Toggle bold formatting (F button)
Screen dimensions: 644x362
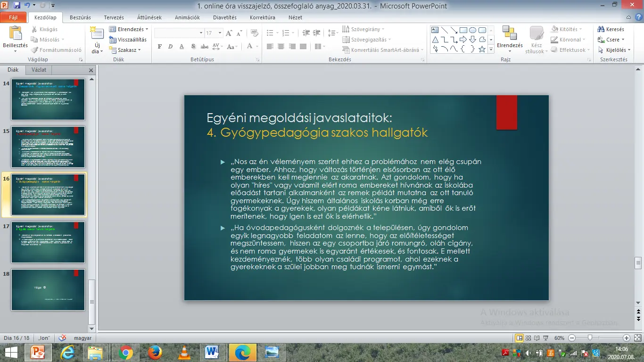click(x=159, y=47)
